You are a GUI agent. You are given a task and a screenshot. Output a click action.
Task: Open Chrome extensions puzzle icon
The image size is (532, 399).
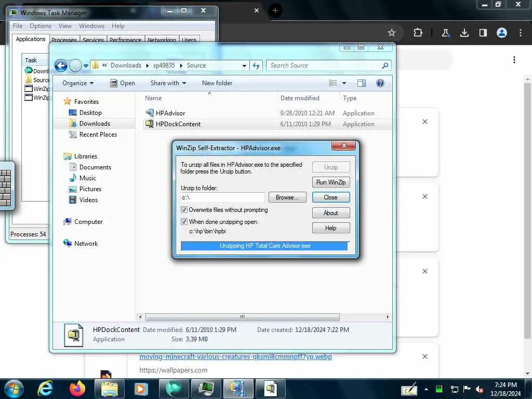click(418, 33)
